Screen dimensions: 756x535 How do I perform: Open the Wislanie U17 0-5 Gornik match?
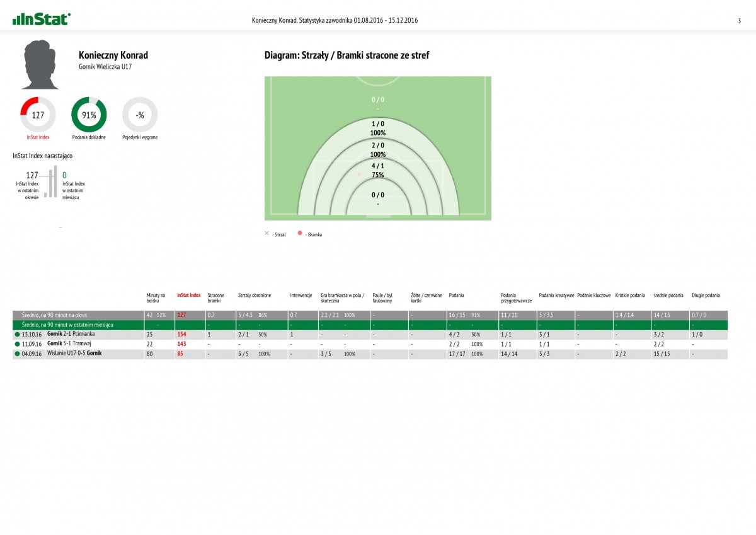tap(74, 354)
